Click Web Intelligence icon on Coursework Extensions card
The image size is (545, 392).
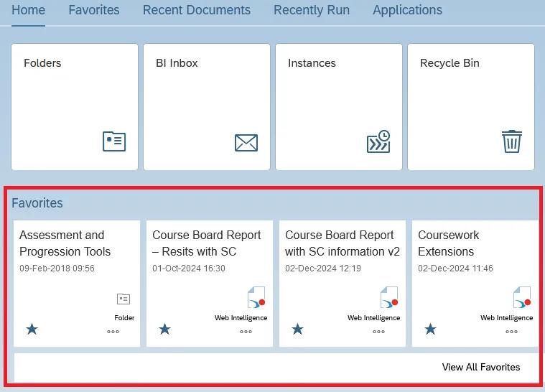tap(522, 297)
